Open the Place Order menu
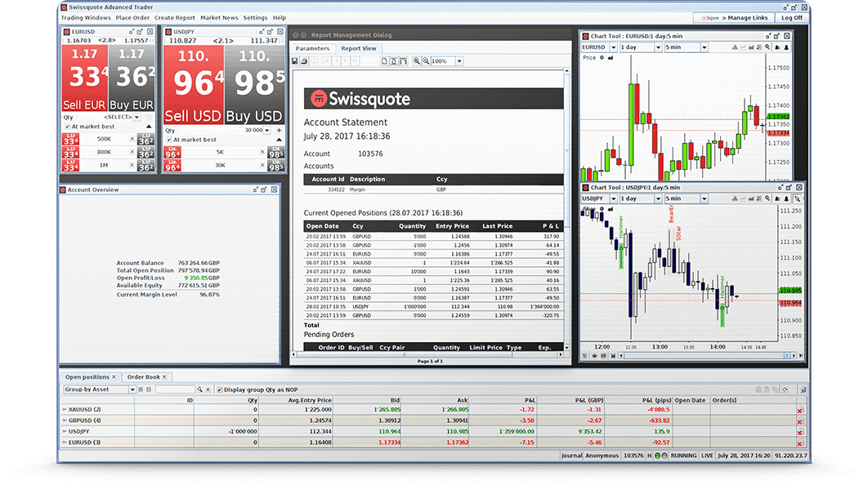868x485 pixels. coord(132,18)
